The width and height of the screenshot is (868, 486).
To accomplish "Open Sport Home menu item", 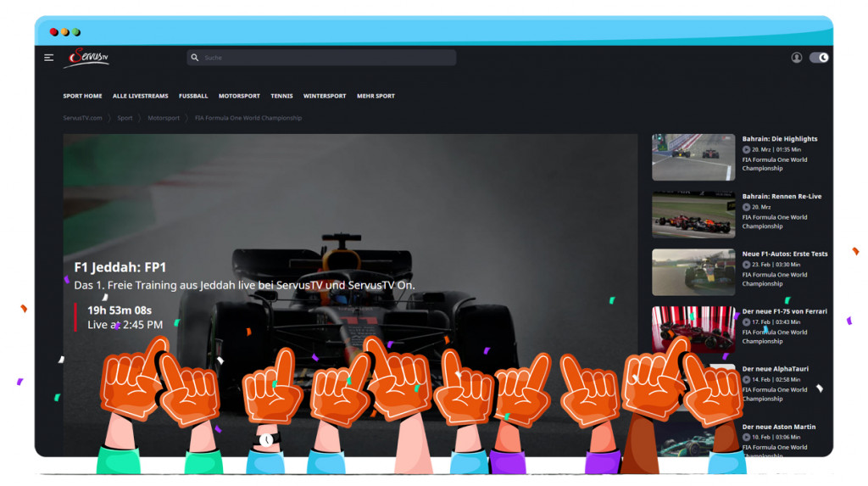I will (82, 96).
